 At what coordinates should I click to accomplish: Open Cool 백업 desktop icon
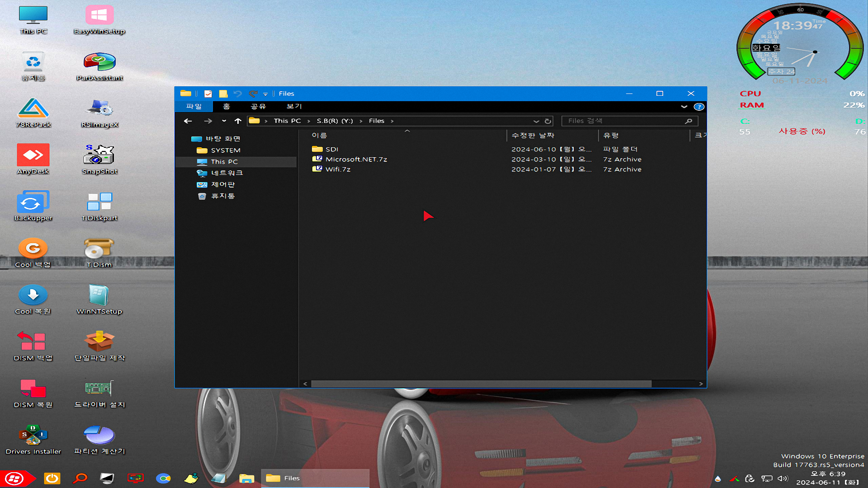tap(33, 253)
